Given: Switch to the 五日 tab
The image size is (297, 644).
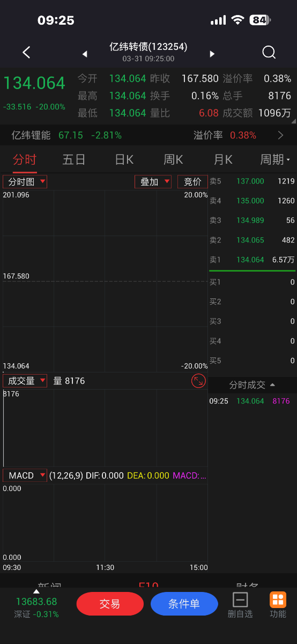Looking at the screenshot, I should (x=74, y=159).
